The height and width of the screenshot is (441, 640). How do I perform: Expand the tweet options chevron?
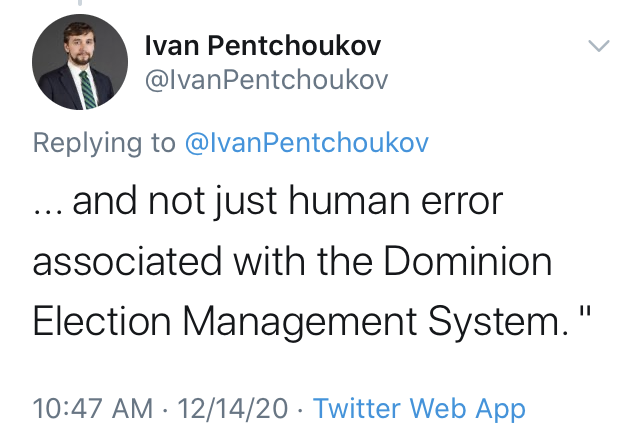[x=599, y=46]
